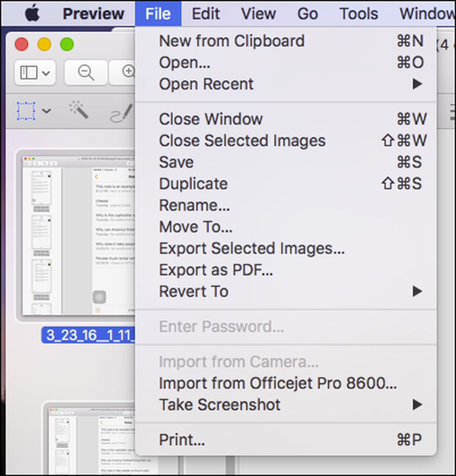Viewport: 456px width, 476px height.
Task: Click the yellow minimize window button
Action: pyautogui.click(x=44, y=44)
